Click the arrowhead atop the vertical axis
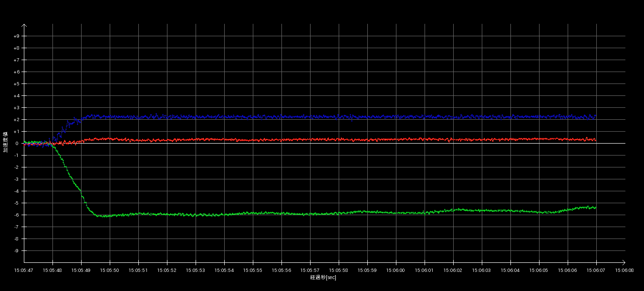This screenshot has width=644, height=291. coord(24,26)
